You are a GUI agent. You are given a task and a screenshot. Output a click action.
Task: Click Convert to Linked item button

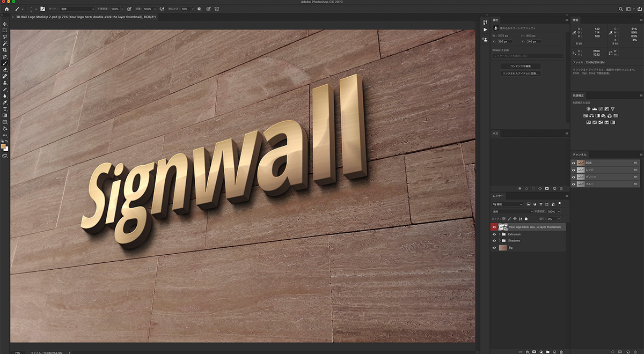pos(521,73)
